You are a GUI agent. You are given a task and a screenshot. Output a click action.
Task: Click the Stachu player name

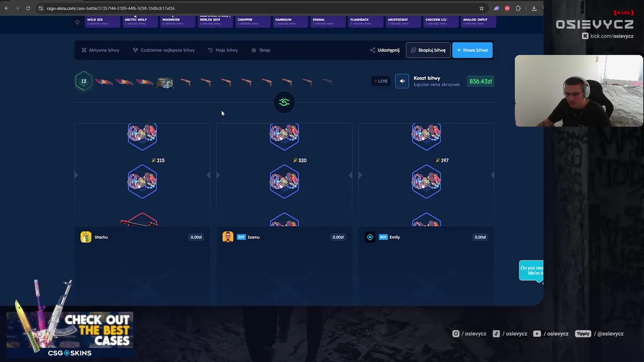101,237
